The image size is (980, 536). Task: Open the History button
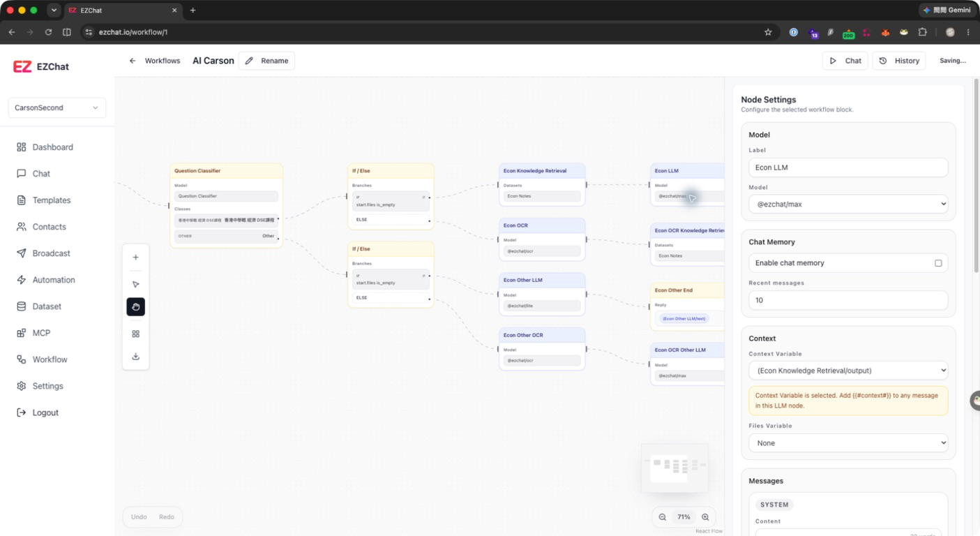899,61
